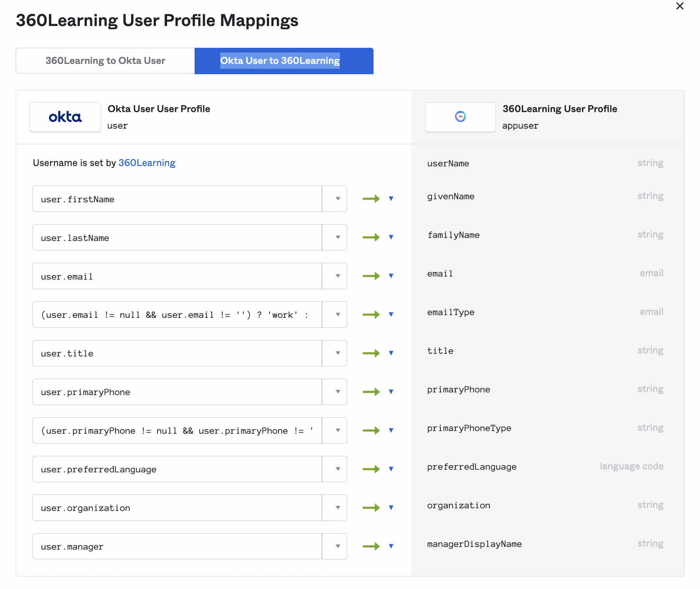Edit the user.firstName mapping field
Viewport: 700px width, 589px height.
[177, 199]
